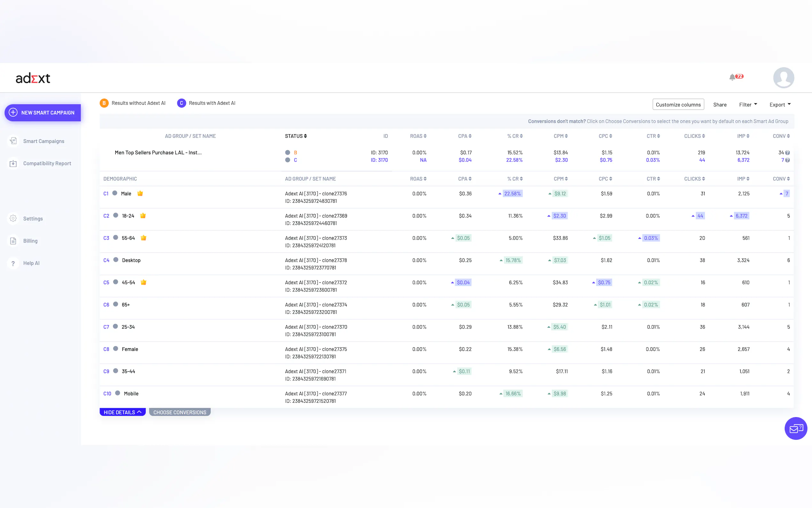The image size is (812, 508).
Task: Open the chat support bubble icon
Action: pos(796,428)
